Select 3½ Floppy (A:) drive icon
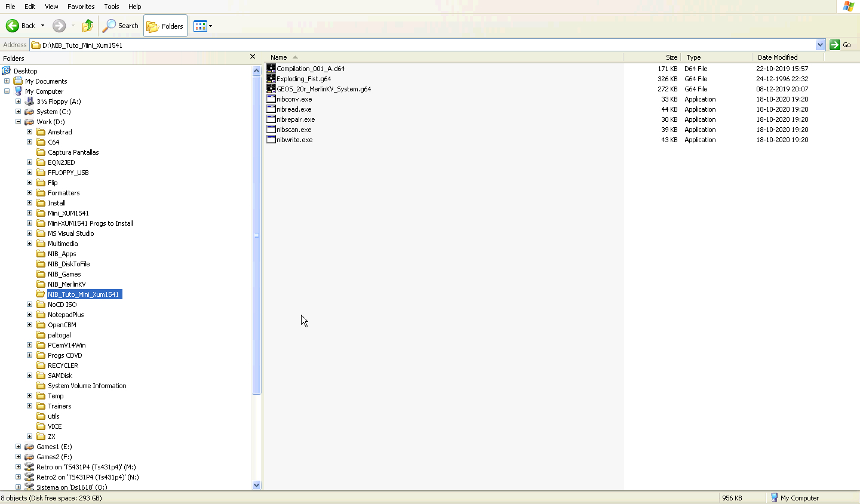The height and width of the screenshot is (504, 860). click(29, 102)
